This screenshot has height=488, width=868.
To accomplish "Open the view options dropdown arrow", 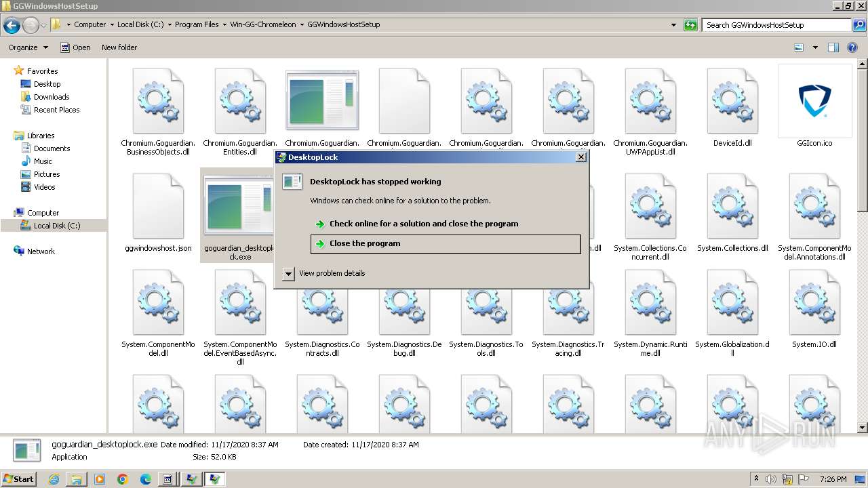I will point(815,47).
